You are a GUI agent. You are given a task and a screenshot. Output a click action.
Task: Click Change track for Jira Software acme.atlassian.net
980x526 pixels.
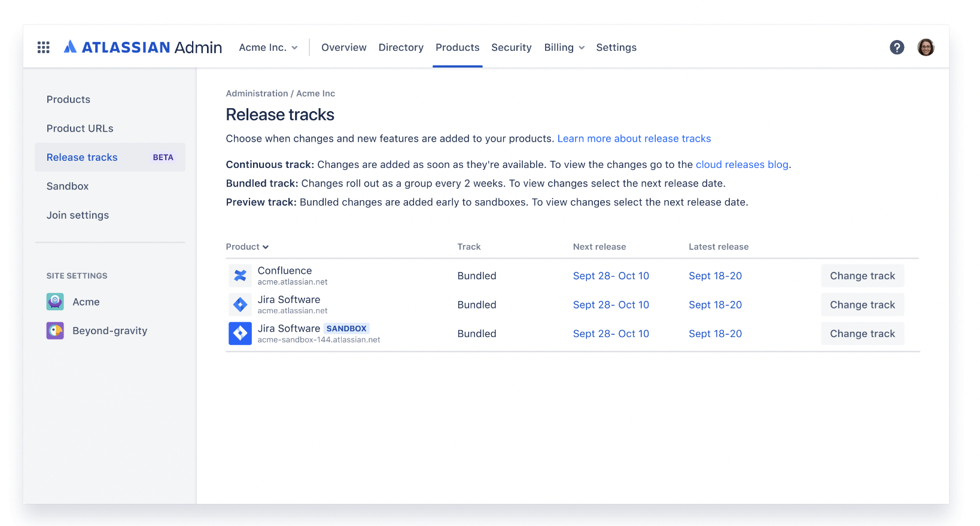pyautogui.click(x=862, y=305)
